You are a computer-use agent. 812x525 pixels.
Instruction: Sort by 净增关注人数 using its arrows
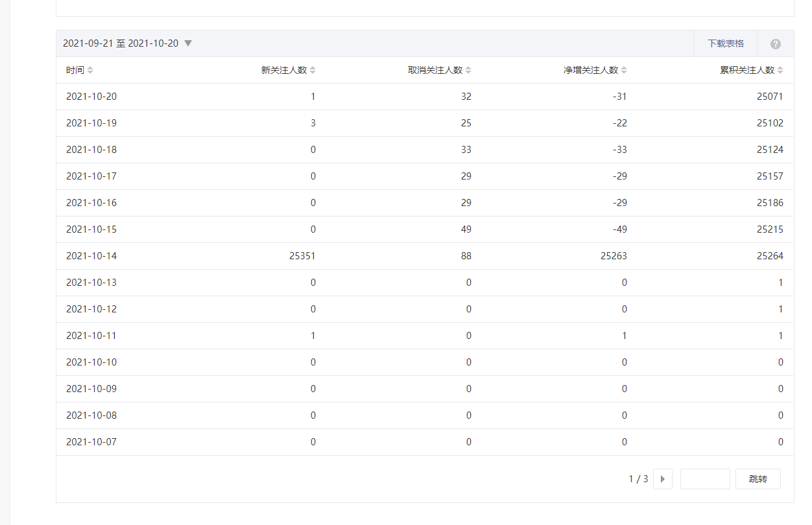coord(624,70)
